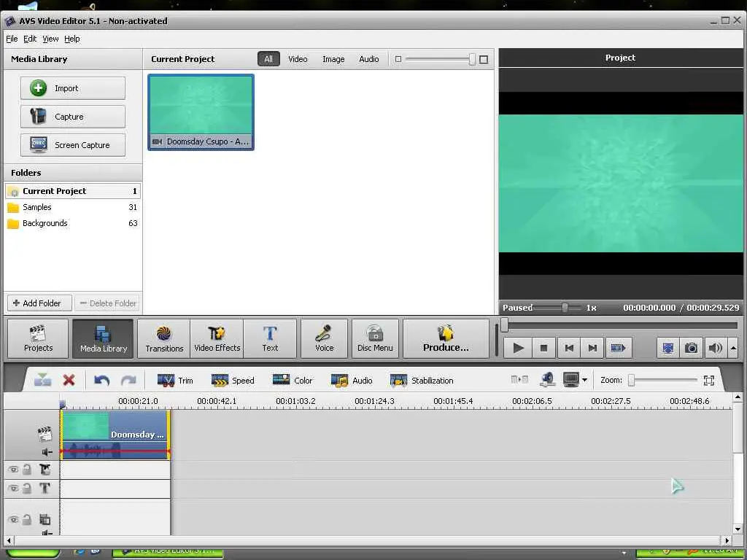This screenshot has width=747, height=560.
Task: Filter the library by Image
Action: pyautogui.click(x=333, y=59)
